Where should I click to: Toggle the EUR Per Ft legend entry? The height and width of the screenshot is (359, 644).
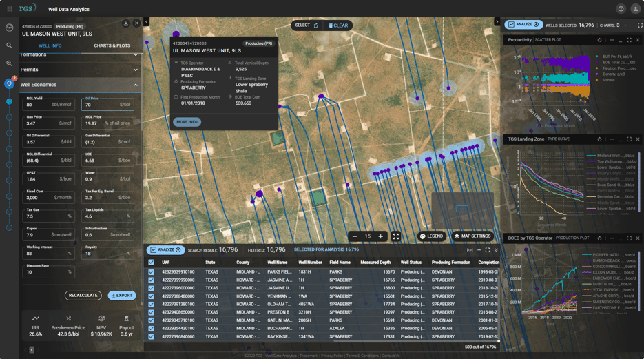(x=614, y=57)
